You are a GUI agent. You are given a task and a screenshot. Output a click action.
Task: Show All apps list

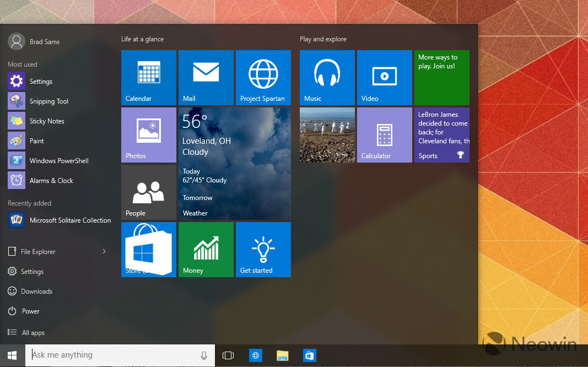coord(26,332)
